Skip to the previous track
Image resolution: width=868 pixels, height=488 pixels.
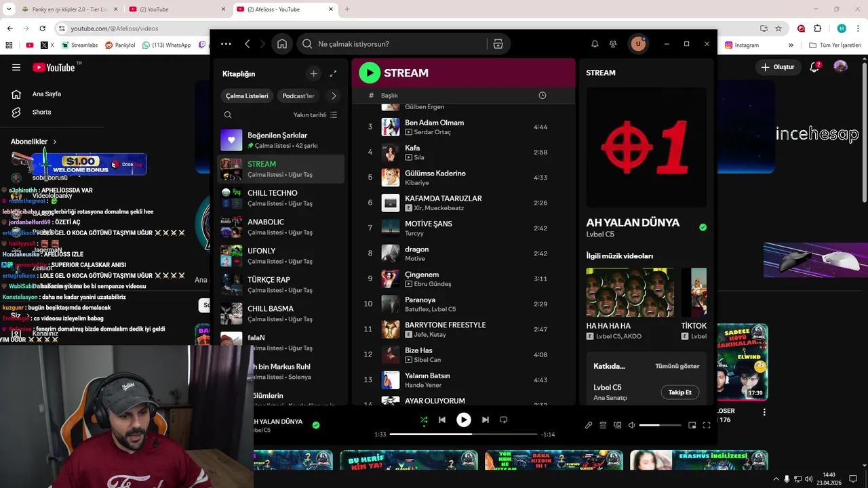pos(442,420)
